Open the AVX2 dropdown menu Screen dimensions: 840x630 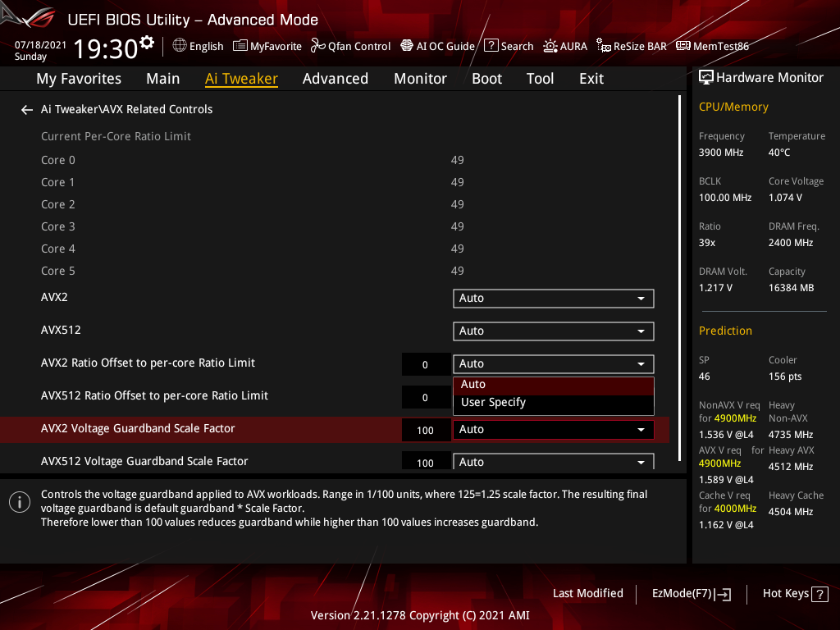(x=553, y=298)
